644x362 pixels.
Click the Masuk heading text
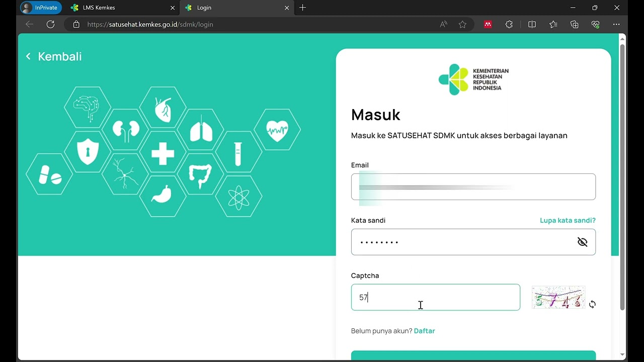tap(376, 115)
